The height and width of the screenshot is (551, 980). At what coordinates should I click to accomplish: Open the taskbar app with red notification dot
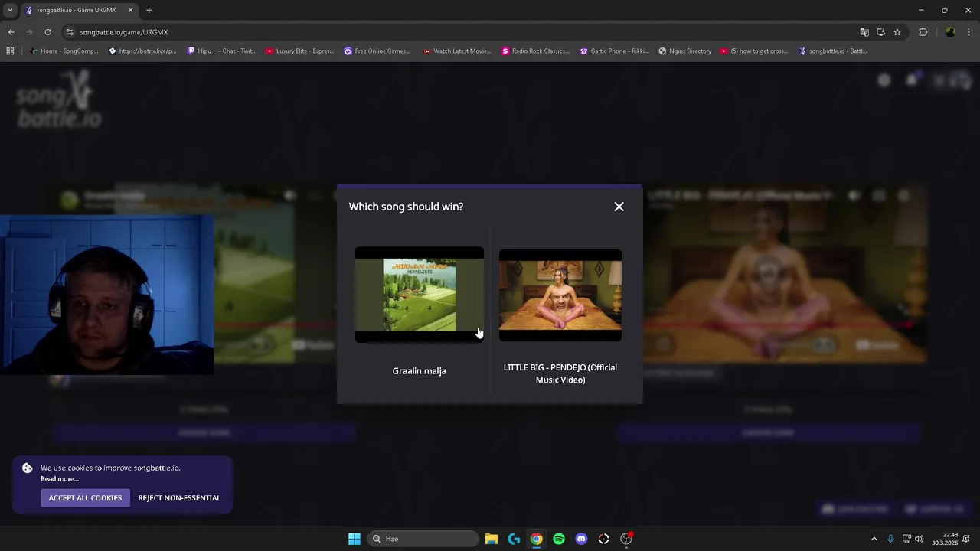coord(626,539)
